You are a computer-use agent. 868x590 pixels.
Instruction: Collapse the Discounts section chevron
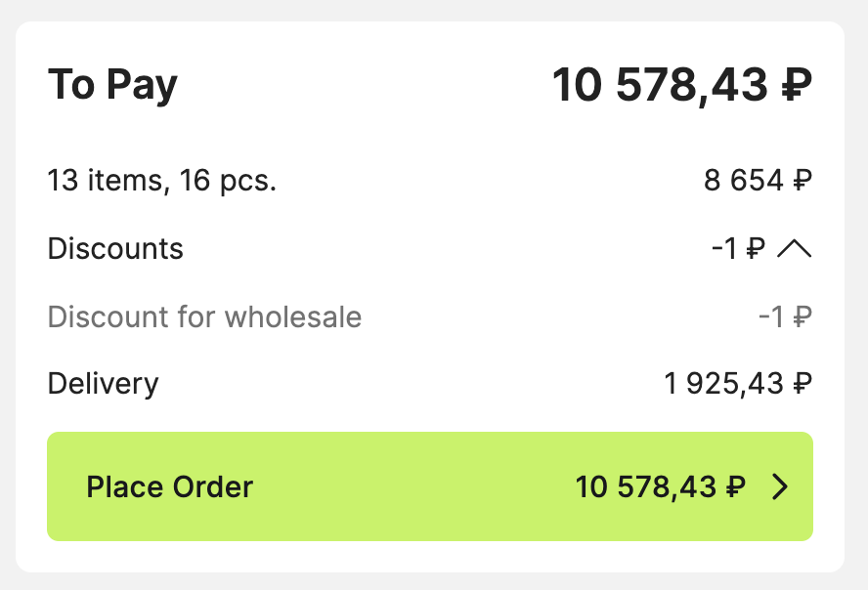(x=794, y=249)
